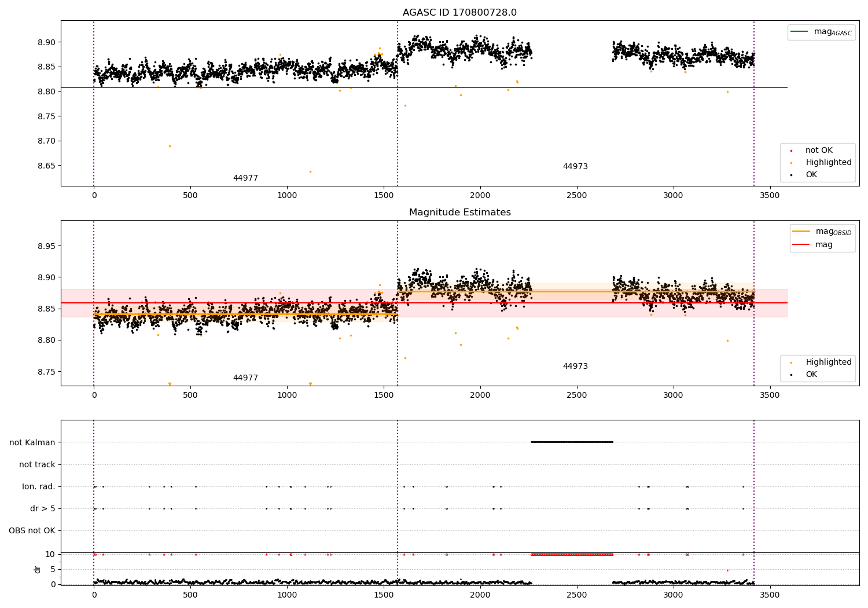Click the 500 x-tick under the top panel
The height and width of the screenshot is (608, 868).
tap(190, 196)
